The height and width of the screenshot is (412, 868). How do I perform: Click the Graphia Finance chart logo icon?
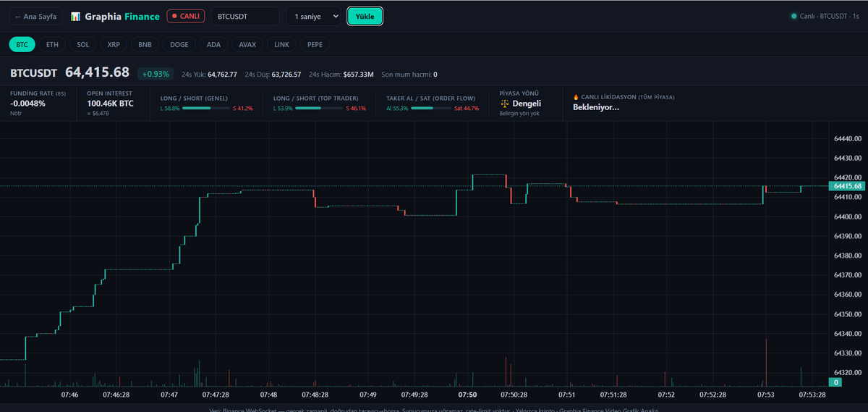pos(75,16)
